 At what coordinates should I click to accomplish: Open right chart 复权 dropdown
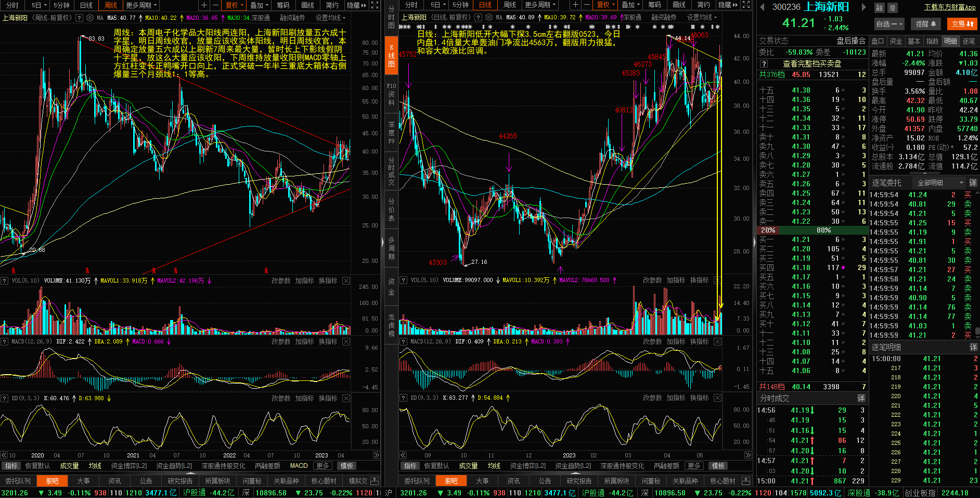coord(606,5)
